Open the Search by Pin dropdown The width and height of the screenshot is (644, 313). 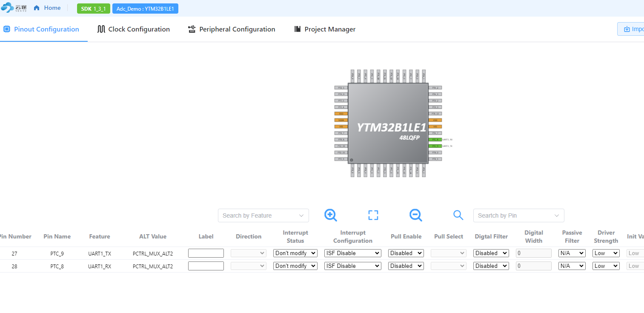point(518,215)
